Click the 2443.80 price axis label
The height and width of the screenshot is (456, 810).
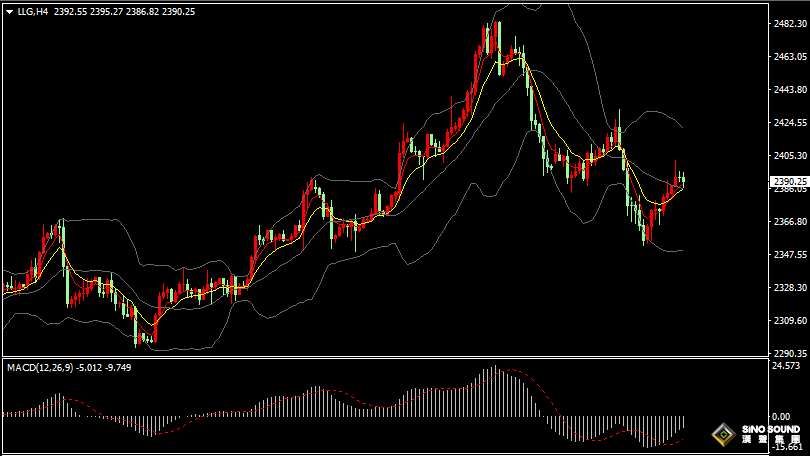(789, 90)
